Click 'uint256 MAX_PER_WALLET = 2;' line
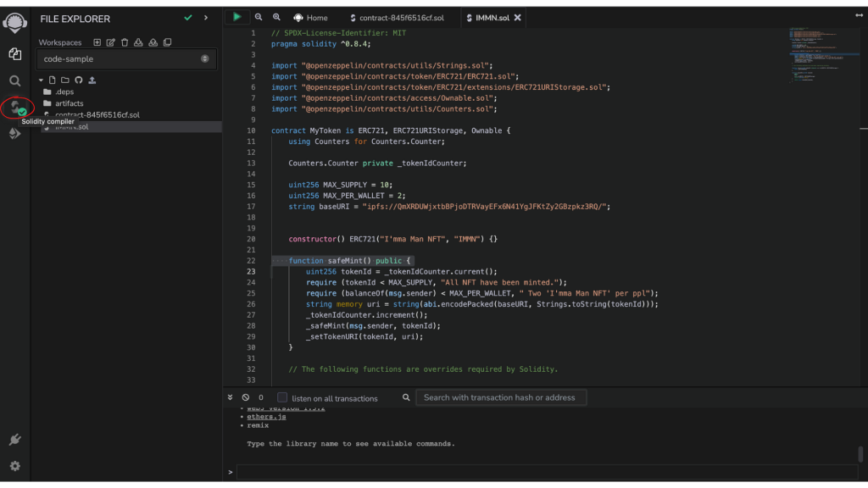The height and width of the screenshot is (488, 868). pos(347,196)
